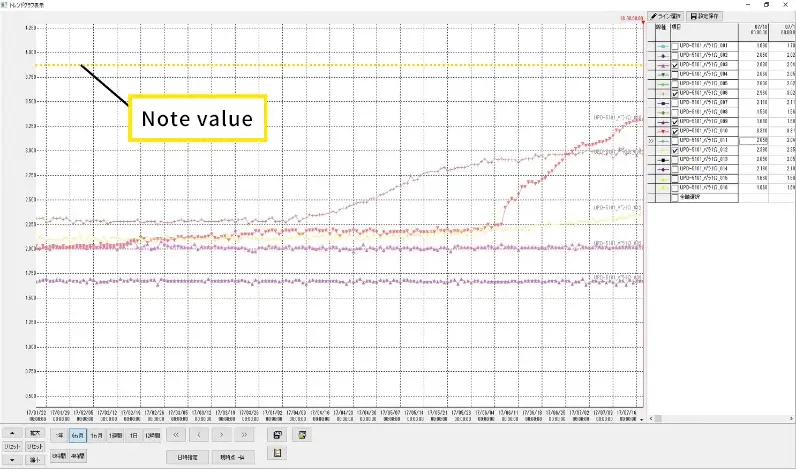
Task: Click the 設定保存 tab
Action: (x=707, y=16)
